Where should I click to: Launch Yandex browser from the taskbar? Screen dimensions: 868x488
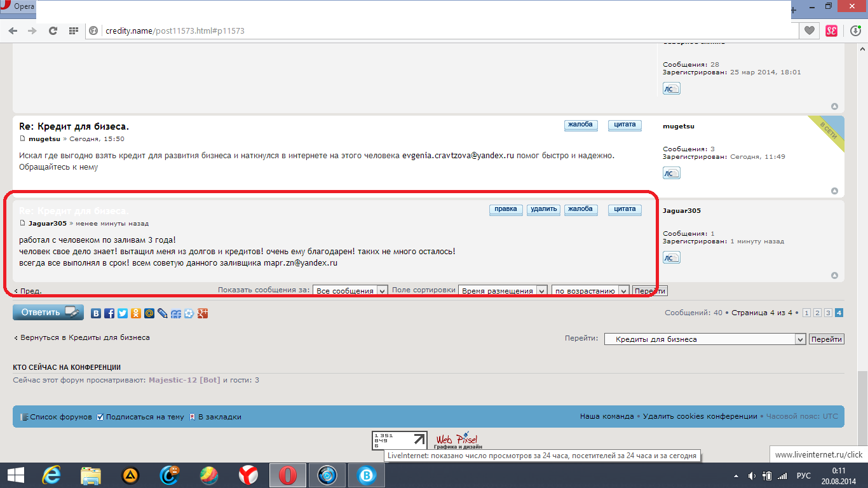[x=248, y=475]
